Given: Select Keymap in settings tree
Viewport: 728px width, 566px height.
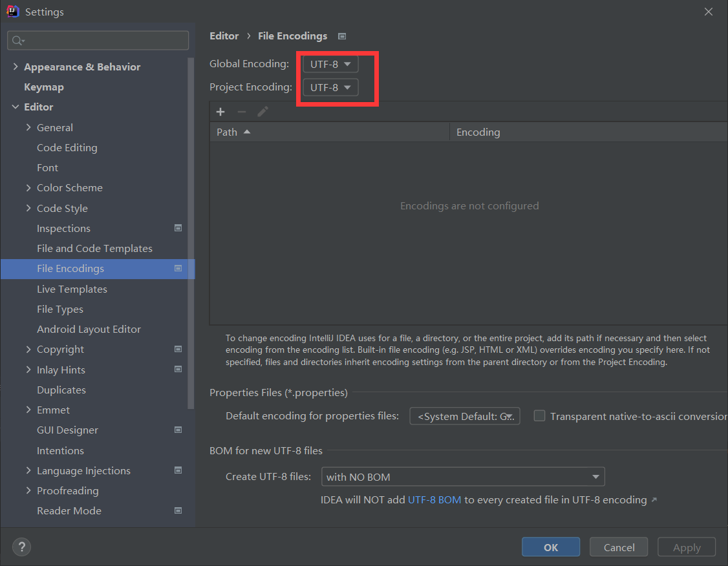Looking at the screenshot, I should tap(44, 87).
